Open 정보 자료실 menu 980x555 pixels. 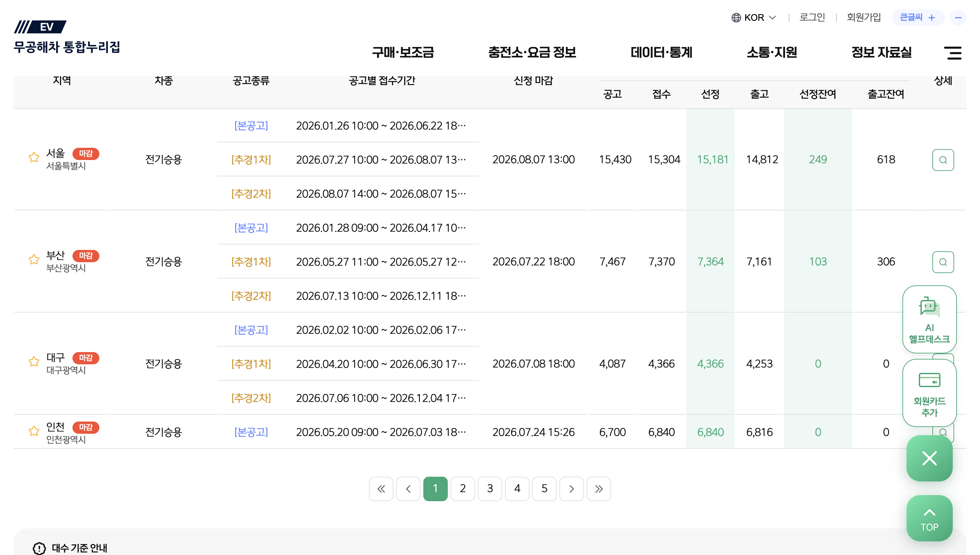pos(881,52)
